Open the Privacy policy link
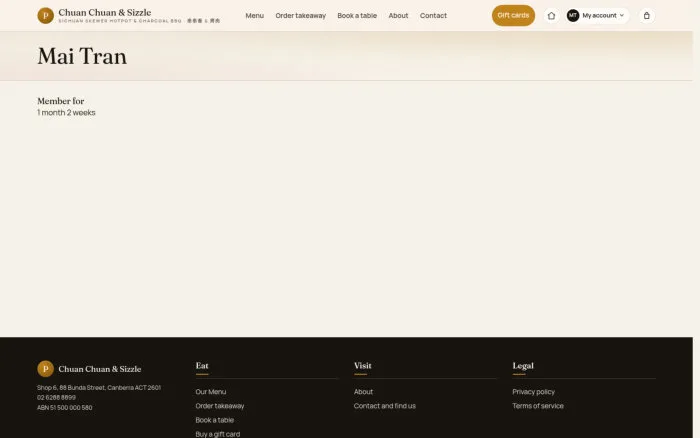 [533, 392]
